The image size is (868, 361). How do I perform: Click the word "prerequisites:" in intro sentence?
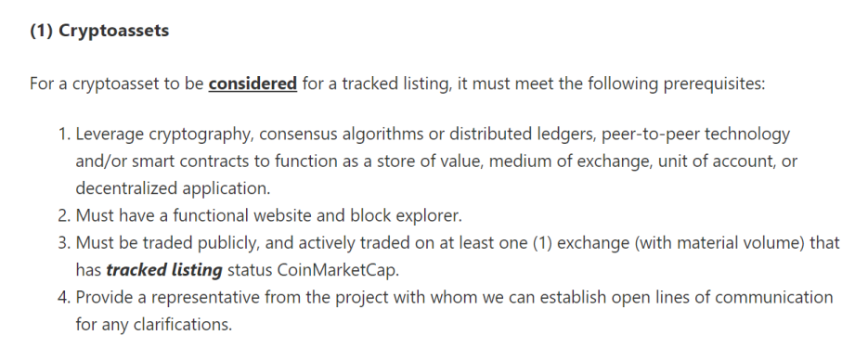[714, 84]
